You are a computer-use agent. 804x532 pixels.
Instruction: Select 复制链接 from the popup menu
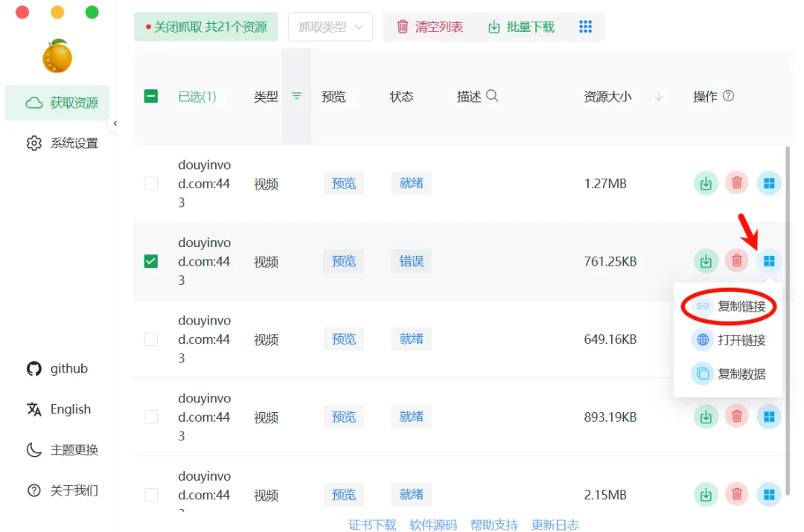click(730, 306)
